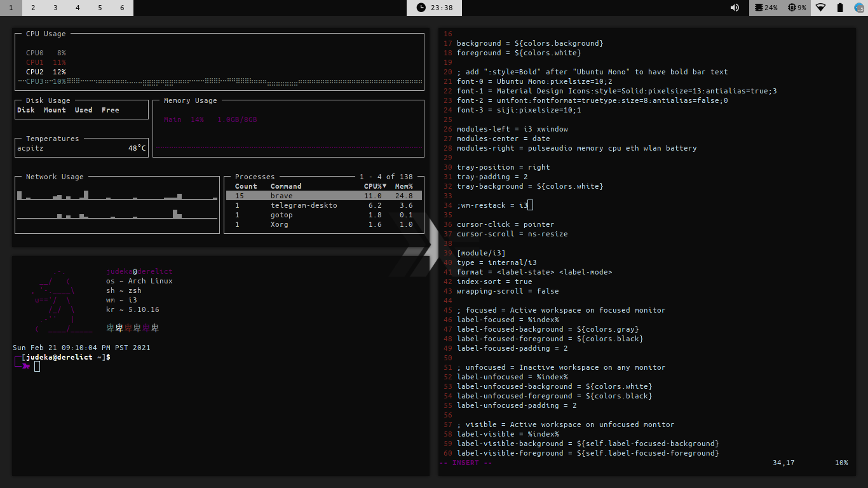Switch to workspace 6

tap(122, 8)
